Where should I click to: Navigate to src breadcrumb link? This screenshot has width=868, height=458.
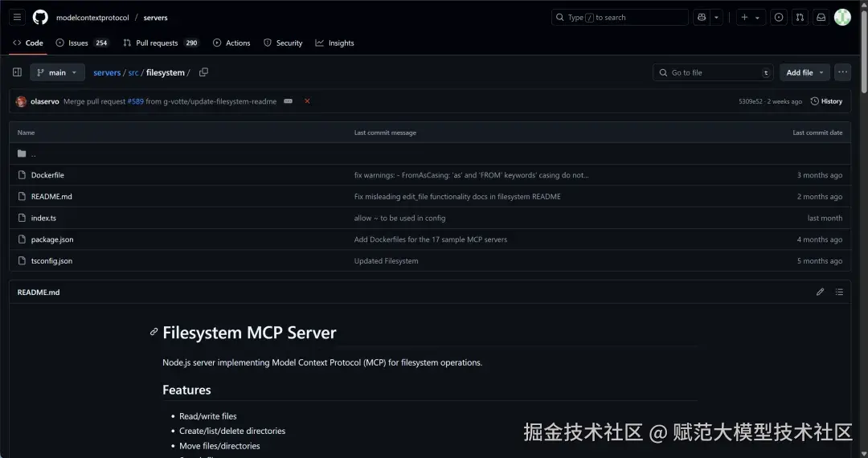[x=133, y=72]
